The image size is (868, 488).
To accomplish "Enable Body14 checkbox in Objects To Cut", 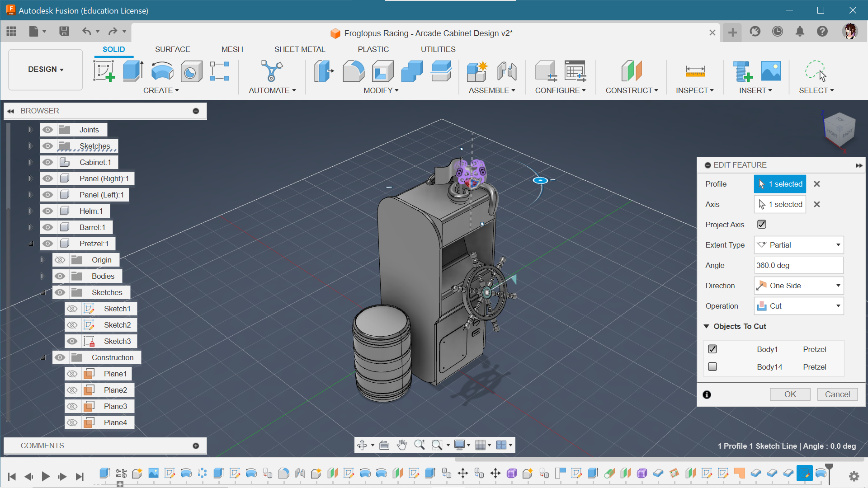I will pos(712,366).
